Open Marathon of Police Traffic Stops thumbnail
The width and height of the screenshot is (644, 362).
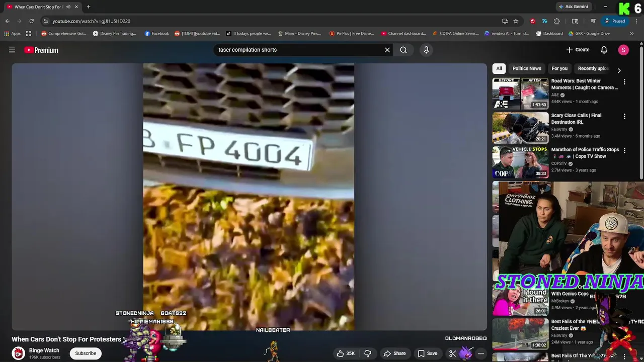click(520, 162)
